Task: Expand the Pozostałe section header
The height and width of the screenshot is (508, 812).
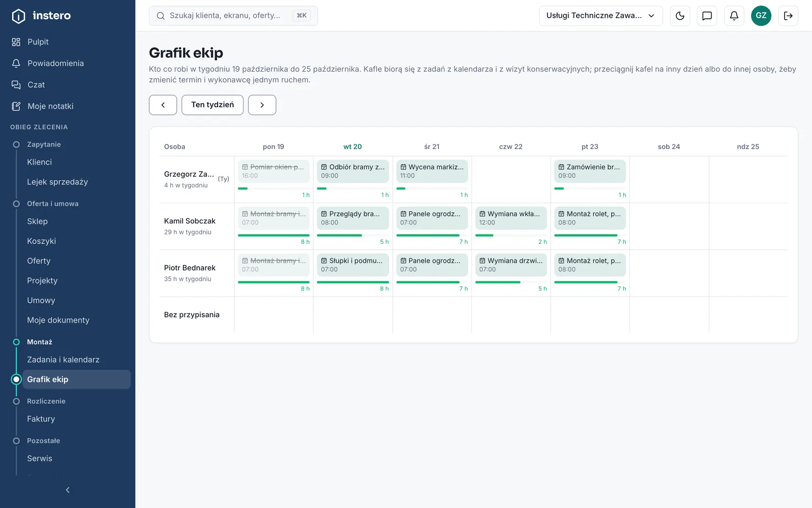Action: click(x=44, y=441)
